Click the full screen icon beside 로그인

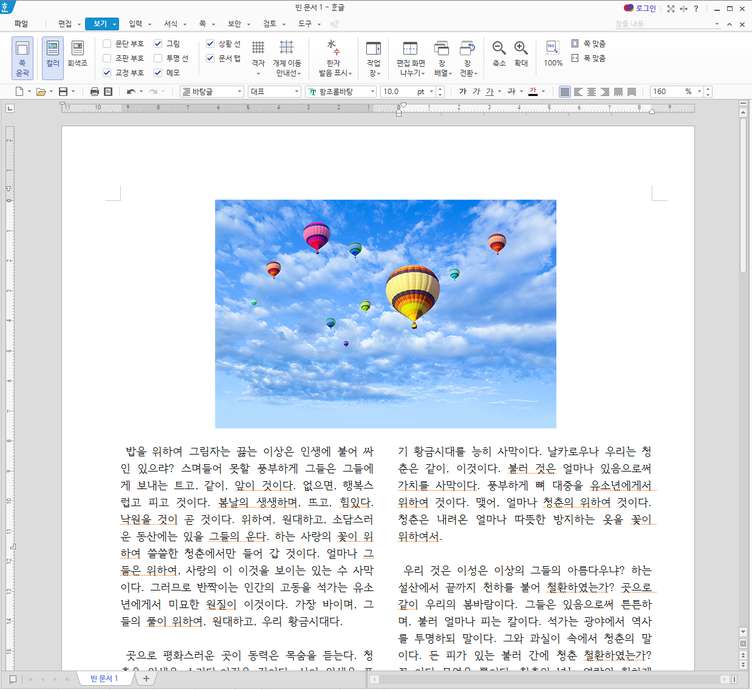click(x=670, y=9)
